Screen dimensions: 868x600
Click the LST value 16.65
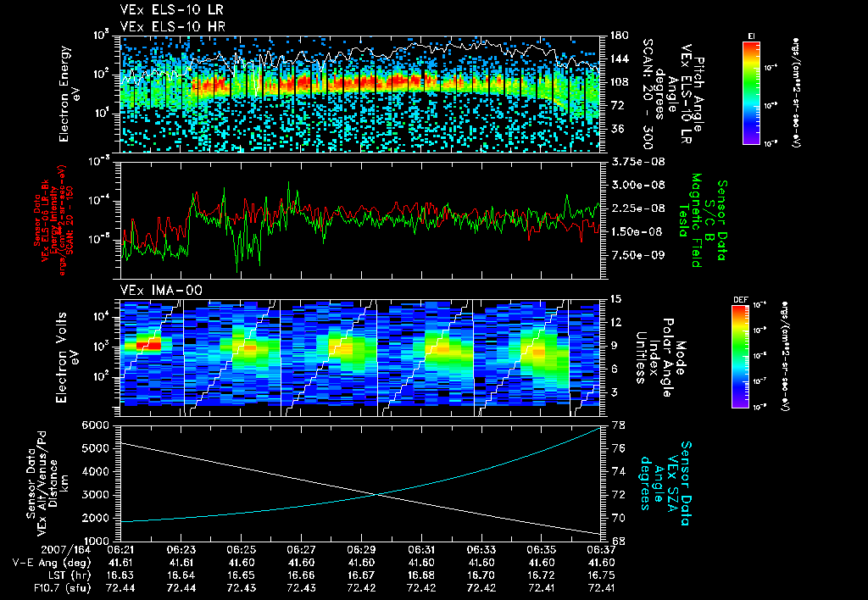(241, 575)
